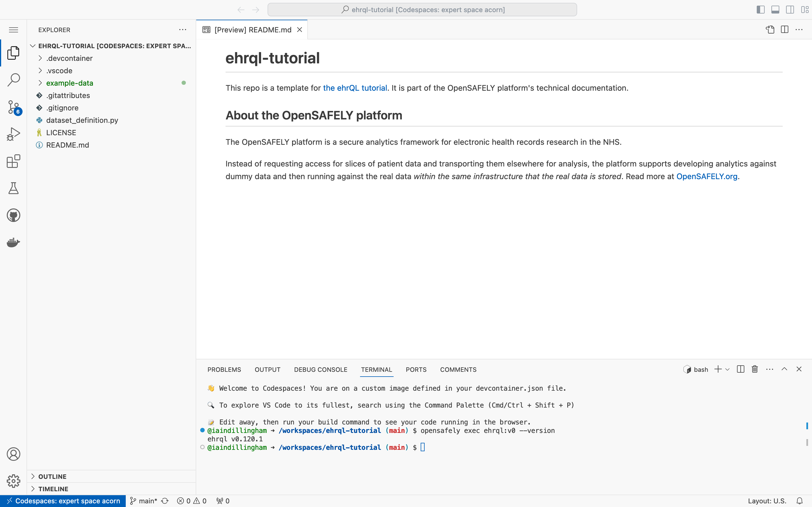Kill the terminal with the trash icon

click(754, 369)
